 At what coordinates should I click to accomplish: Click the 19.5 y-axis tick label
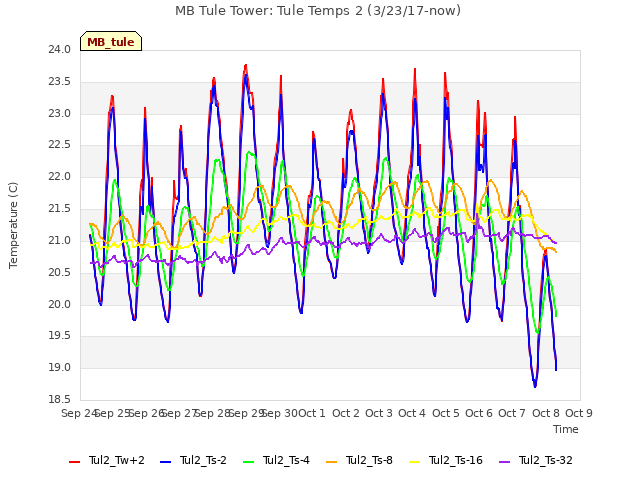(x=60, y=336)
